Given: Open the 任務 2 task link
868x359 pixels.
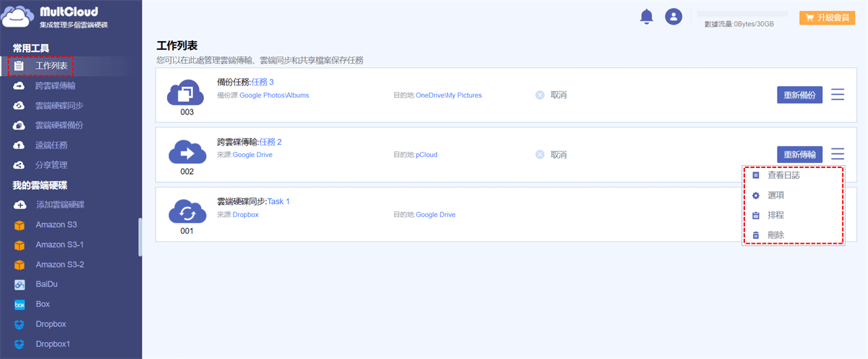Looking at the screenshot, I should [270, 142].
